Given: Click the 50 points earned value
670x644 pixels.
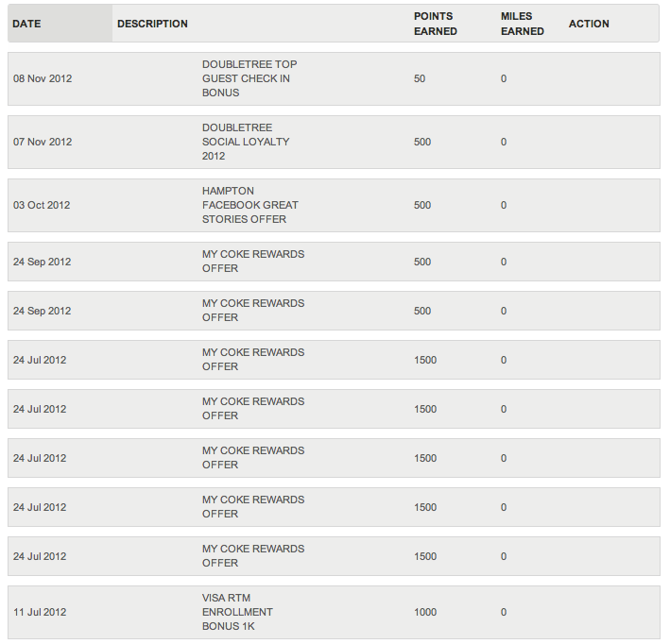Looking at the screenshot, I should [x=420, y=78].
